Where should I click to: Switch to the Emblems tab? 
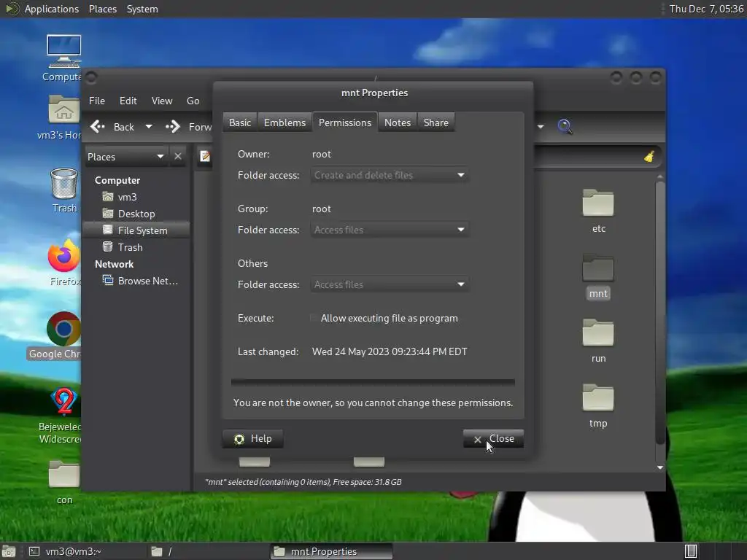click(285, 122)
